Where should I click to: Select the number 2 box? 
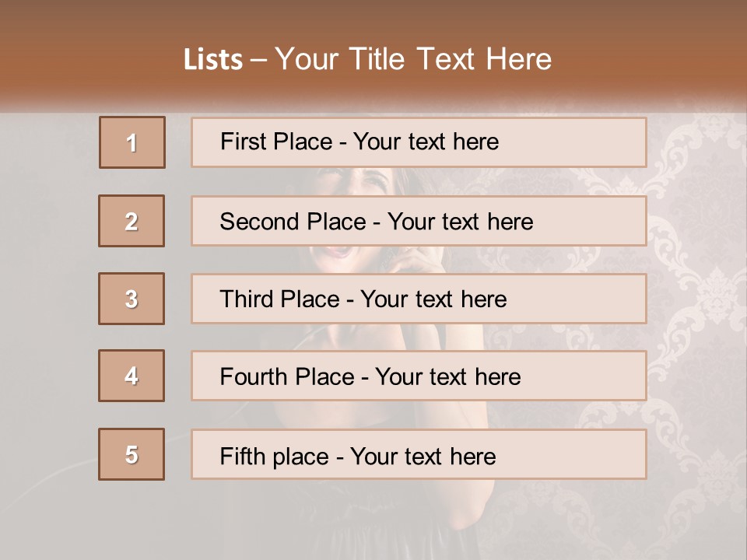[x=132, y=221]
